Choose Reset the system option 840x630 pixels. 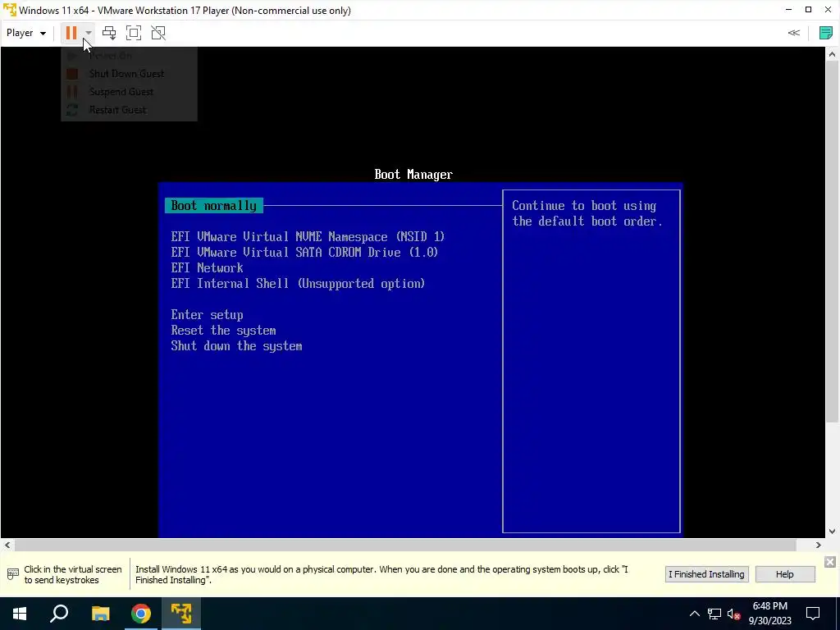click(x=223, y=330)
